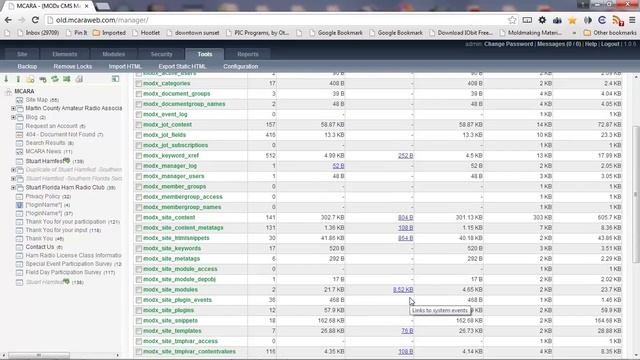Expand the whole site tree (down-arrow icon)
The width and height of the screenshot is (640, 360).
click(x=6, y=79)
